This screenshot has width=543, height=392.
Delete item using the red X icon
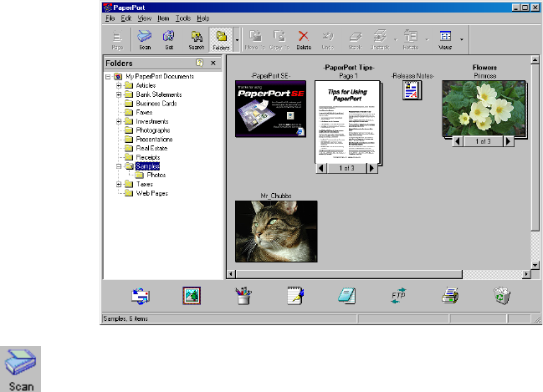tap(304, 38)
